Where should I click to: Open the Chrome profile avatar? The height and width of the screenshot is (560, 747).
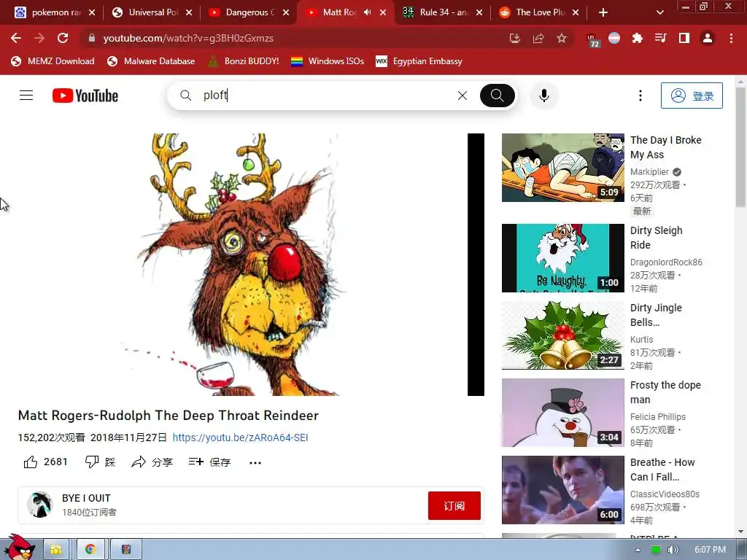coord(708,38)
